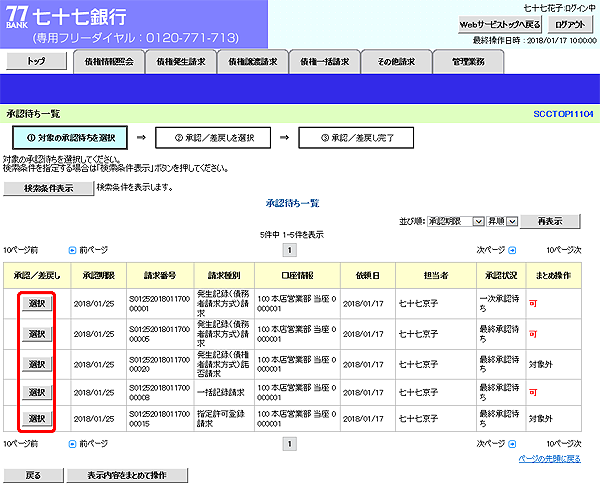The image size is (600, 491).
Task: Click the 77 BANK logo
Action: pos(17,17)
